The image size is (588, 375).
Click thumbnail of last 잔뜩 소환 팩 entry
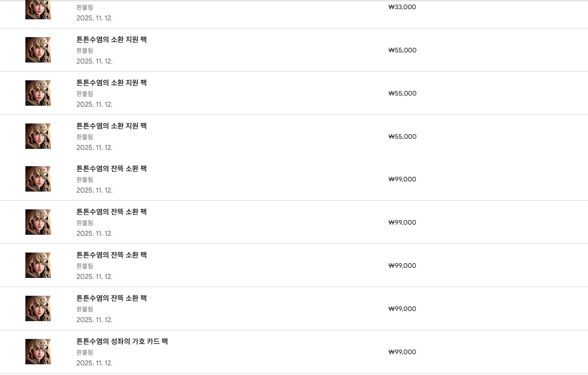(38, 308)
